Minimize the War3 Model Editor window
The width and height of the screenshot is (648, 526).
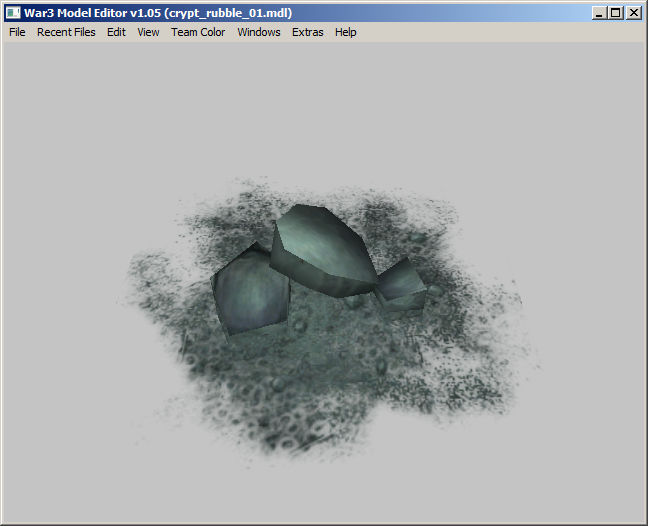(x=599, y=13)
